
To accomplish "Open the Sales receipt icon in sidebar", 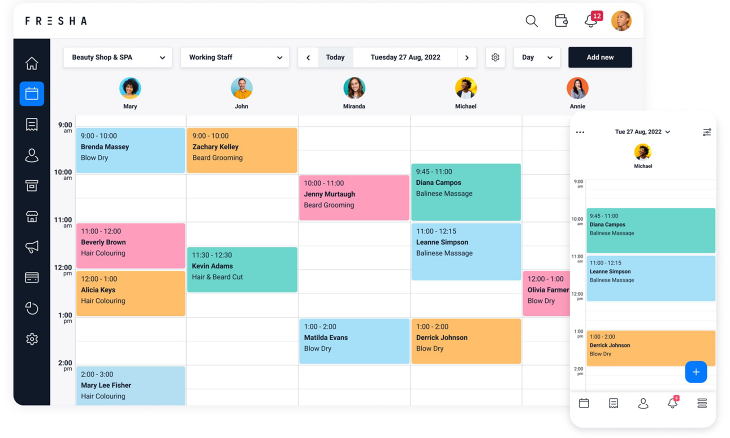I will click(32, 125).
